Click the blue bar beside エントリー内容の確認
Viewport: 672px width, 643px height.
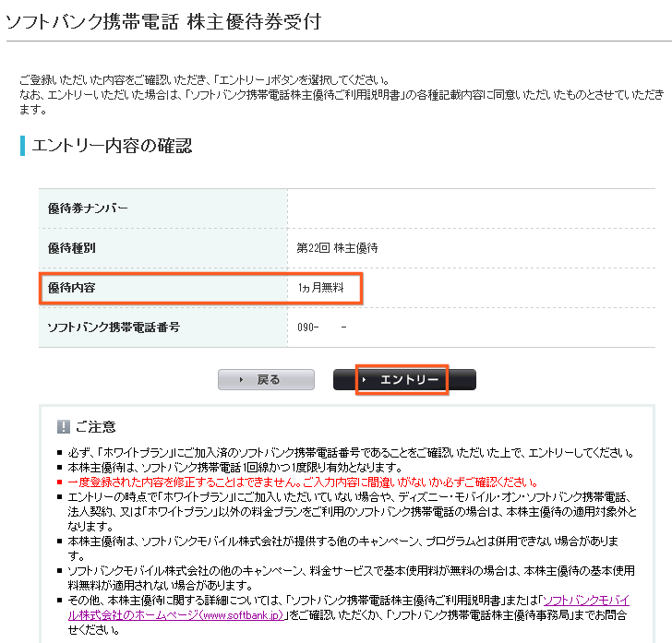(22, 146)
